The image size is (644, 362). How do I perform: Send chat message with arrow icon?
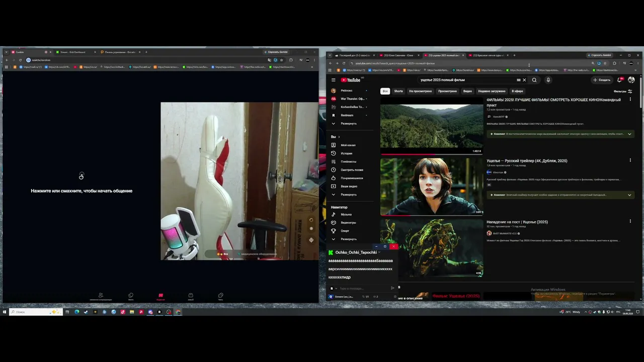(392, 288)
